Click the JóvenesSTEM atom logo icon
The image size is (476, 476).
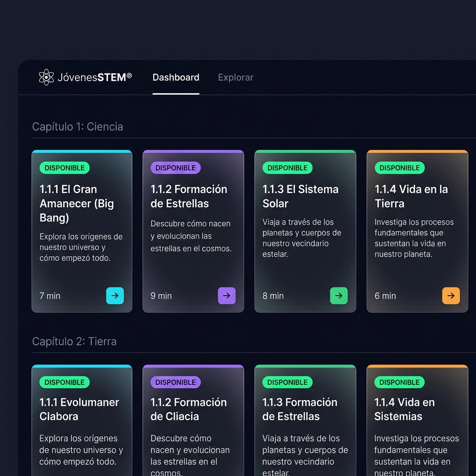pos(46,77)
